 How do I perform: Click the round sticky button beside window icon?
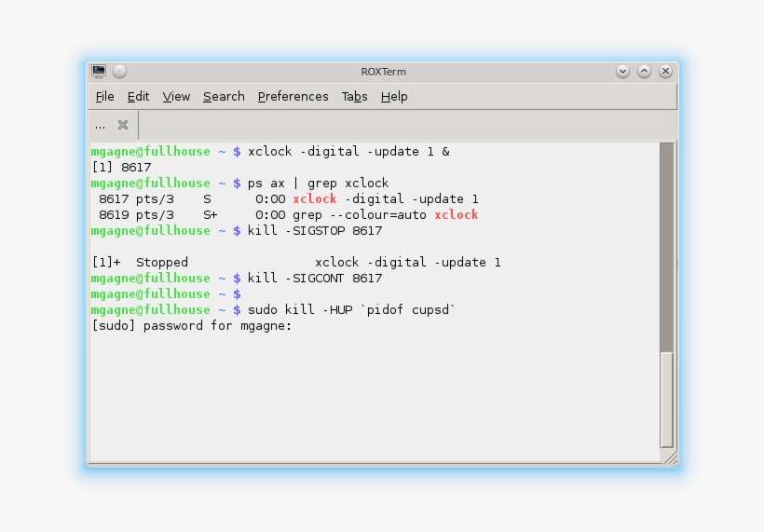119,72
